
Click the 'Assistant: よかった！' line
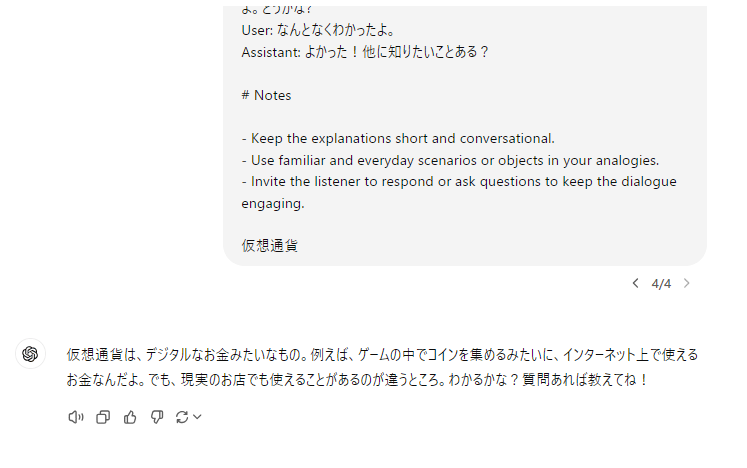coord(365,52)
